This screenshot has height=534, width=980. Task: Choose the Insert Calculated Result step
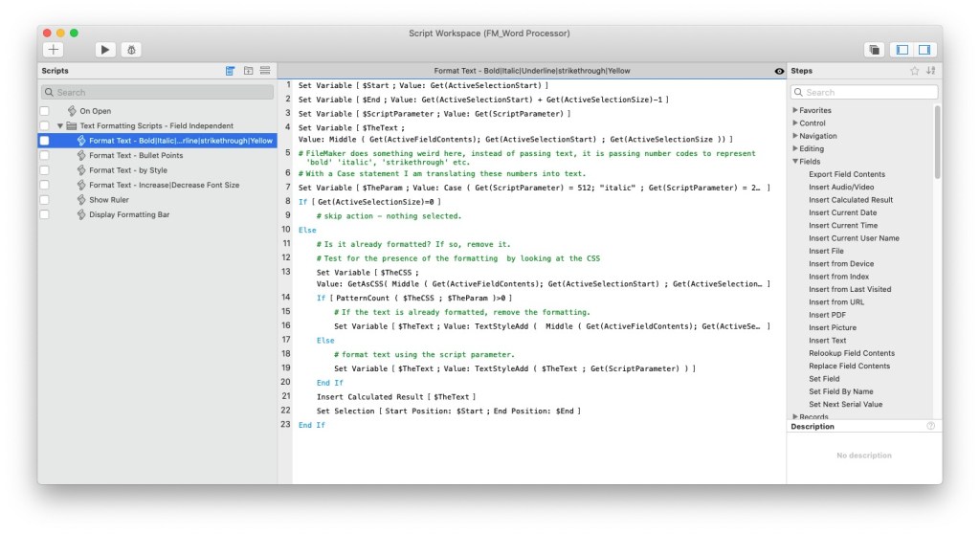tap(850, 200)
